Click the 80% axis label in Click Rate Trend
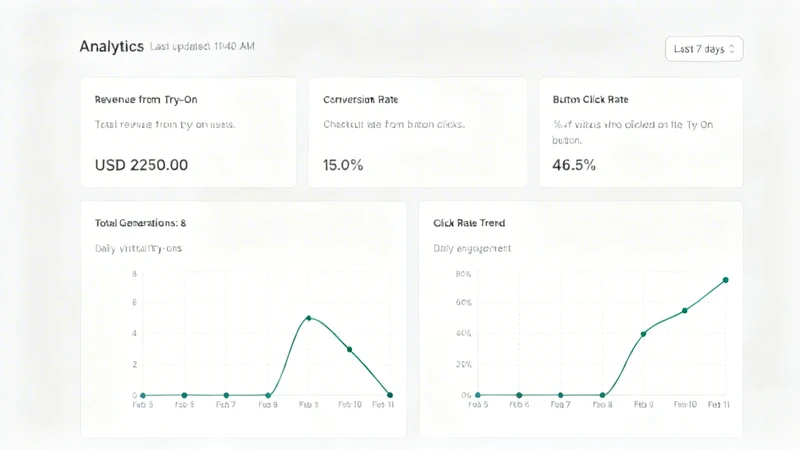 (x=463, y=274)
